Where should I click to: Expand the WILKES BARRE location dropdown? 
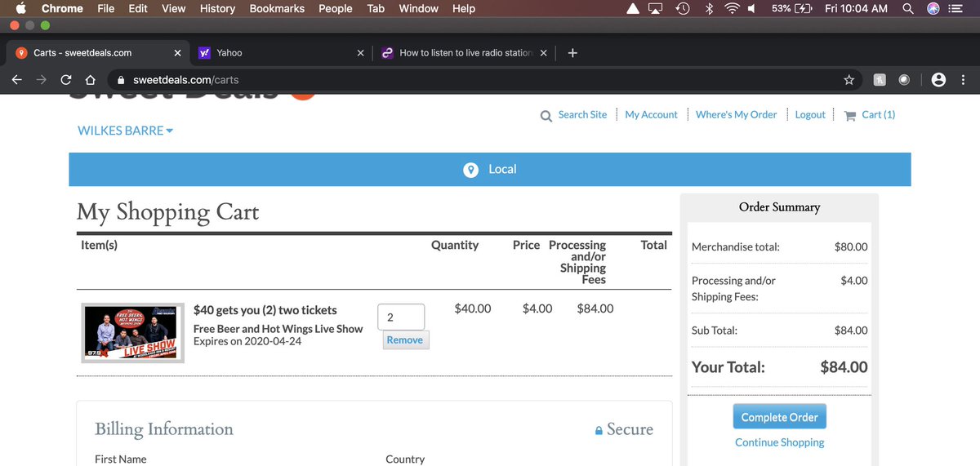coord(125,131)
